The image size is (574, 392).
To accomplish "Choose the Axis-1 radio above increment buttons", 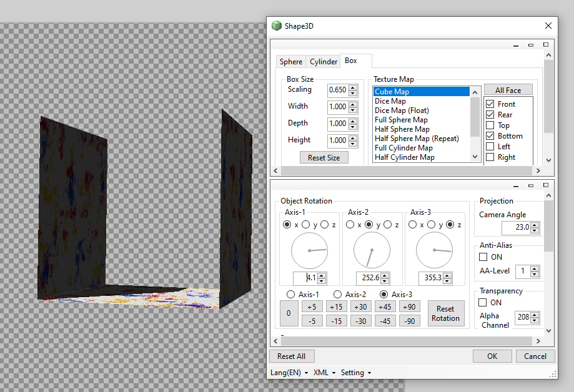I will click(291, 294).
